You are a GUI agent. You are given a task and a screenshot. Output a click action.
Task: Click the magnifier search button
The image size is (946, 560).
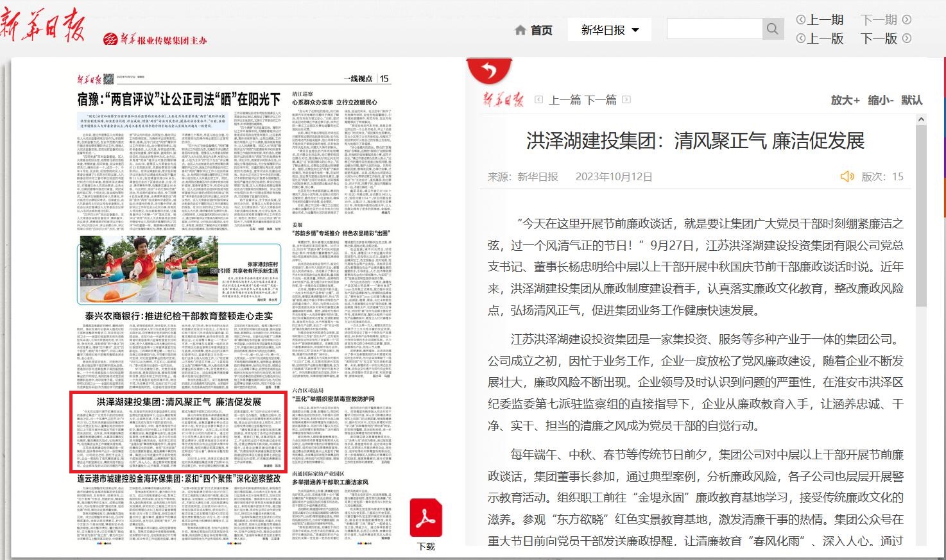[773, 29]
